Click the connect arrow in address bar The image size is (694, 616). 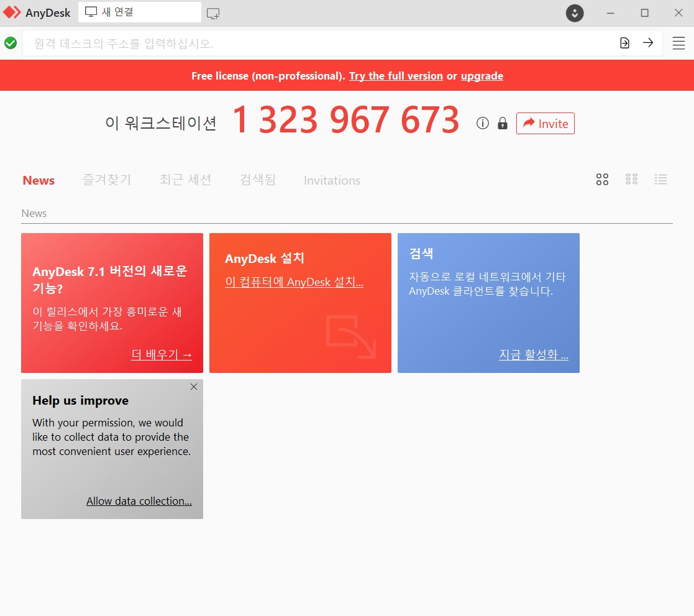click(648, 42)
